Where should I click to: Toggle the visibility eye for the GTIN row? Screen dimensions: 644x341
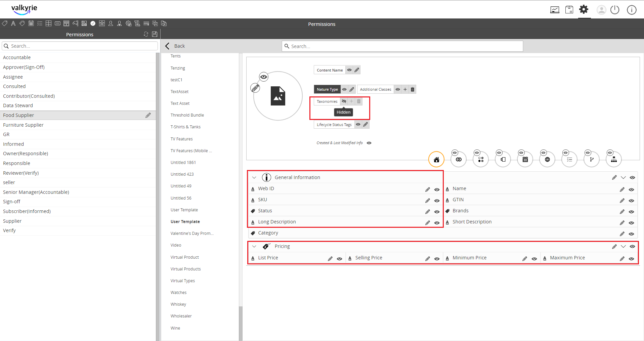coord(632,201)
